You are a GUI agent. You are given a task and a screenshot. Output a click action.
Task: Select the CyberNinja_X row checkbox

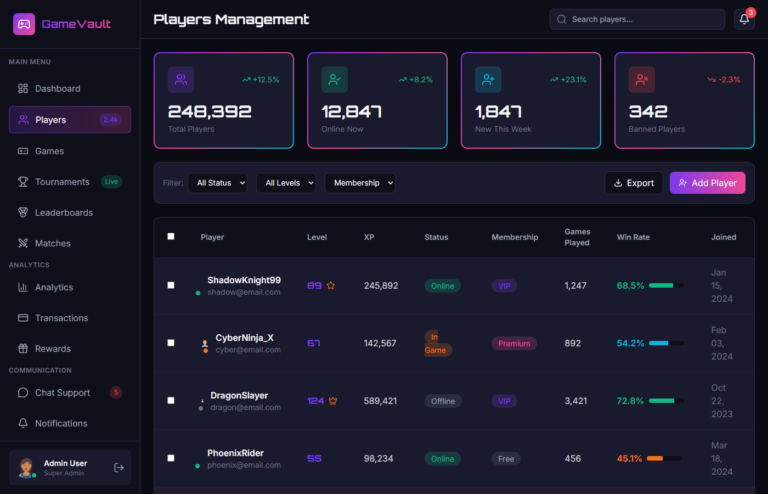171,343
